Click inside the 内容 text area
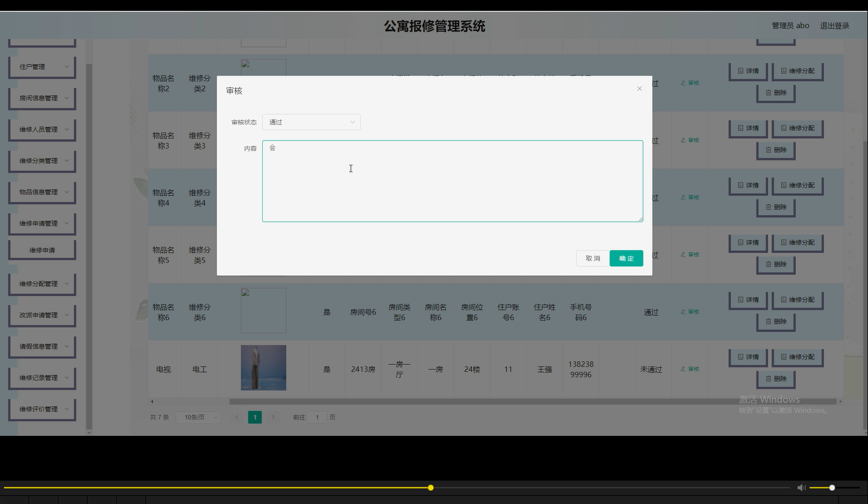The height and width of the screenshot is (504, 868). 452,181
